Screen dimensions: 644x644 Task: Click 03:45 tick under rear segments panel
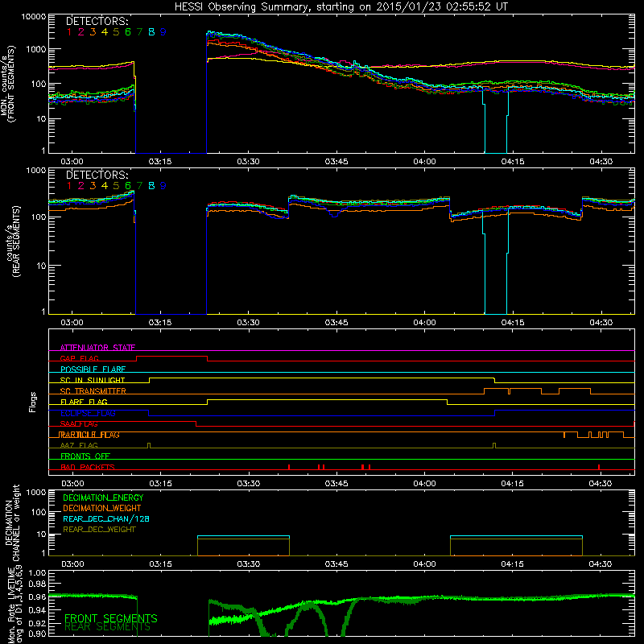(x=336, y=323)
